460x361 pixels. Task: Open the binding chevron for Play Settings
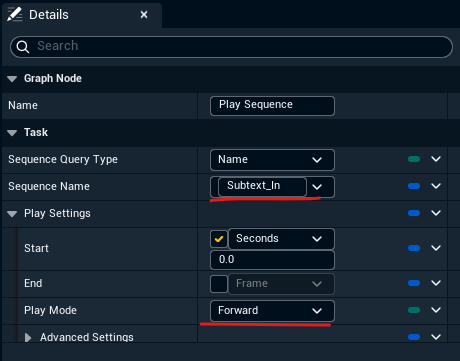coord(436,213)
